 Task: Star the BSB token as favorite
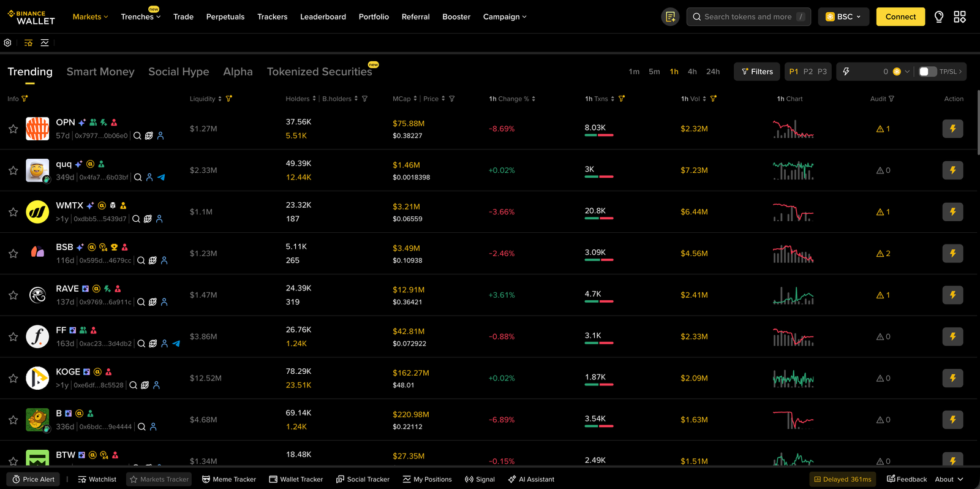(x=13, y=254)
